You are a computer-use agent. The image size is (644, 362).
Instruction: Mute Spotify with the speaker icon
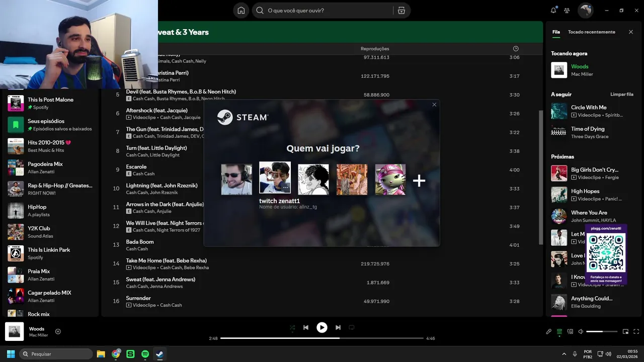581,331
